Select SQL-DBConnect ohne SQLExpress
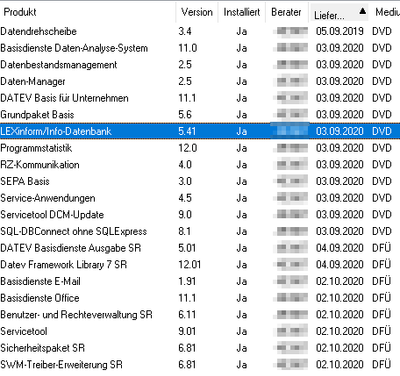 [x=200, y=231]
